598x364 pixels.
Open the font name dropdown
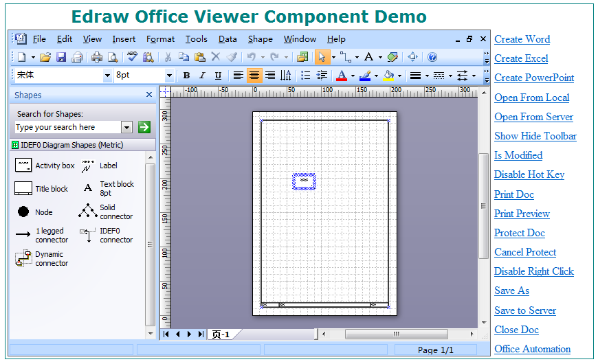[x=107, y=76]
